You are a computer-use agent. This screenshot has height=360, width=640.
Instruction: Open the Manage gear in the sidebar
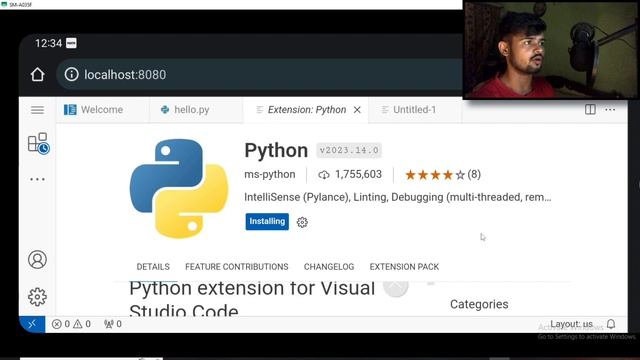pos(37,297)
